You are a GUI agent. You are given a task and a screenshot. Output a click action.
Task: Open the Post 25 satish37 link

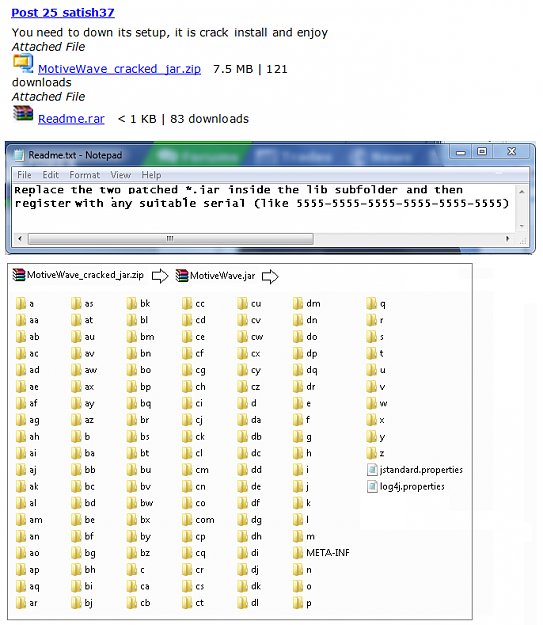click(x=63, y=13)
